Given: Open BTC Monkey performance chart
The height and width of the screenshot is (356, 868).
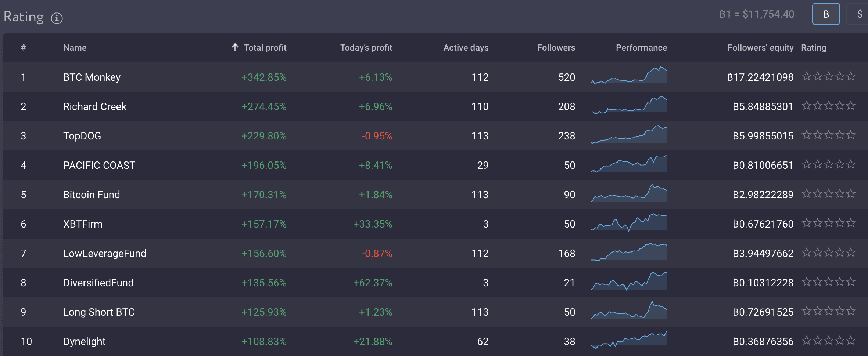Looking at the screenshot, I should click(x=629, y=76).
